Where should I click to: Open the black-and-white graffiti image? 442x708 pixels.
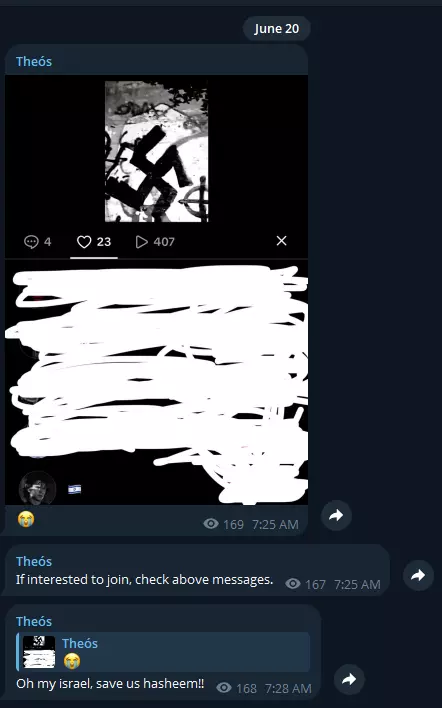[157, 151]
